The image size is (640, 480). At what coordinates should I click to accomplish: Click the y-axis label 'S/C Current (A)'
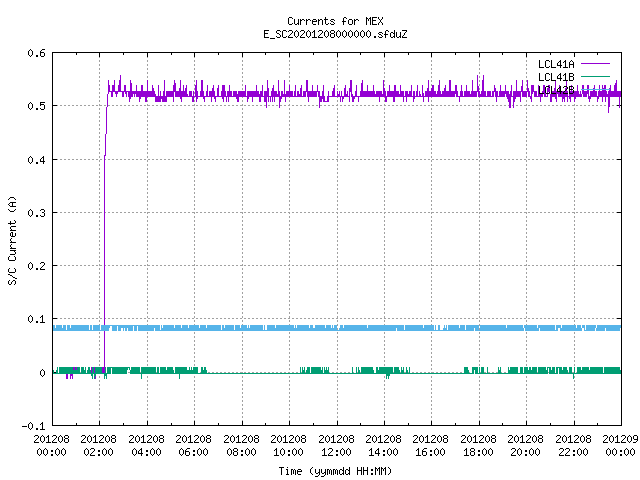pos(12,241)
